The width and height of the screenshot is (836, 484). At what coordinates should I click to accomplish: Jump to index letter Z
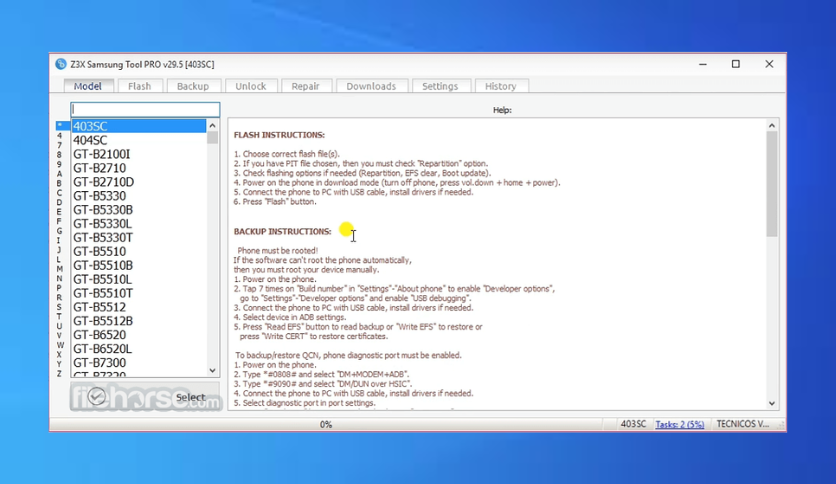[59, 374]
